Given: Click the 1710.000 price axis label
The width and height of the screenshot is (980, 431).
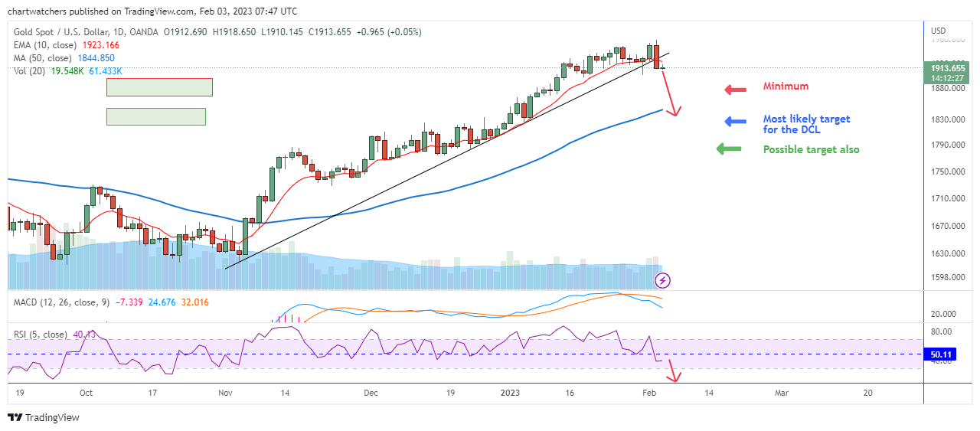Looking at the screenshot, I should pos(947,199).
